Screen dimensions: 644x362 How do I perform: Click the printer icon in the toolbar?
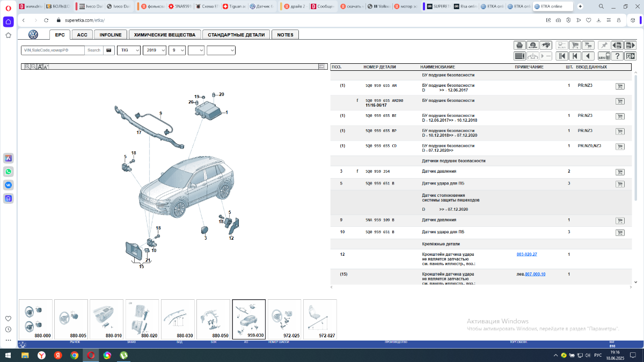[x=519, y=45]
